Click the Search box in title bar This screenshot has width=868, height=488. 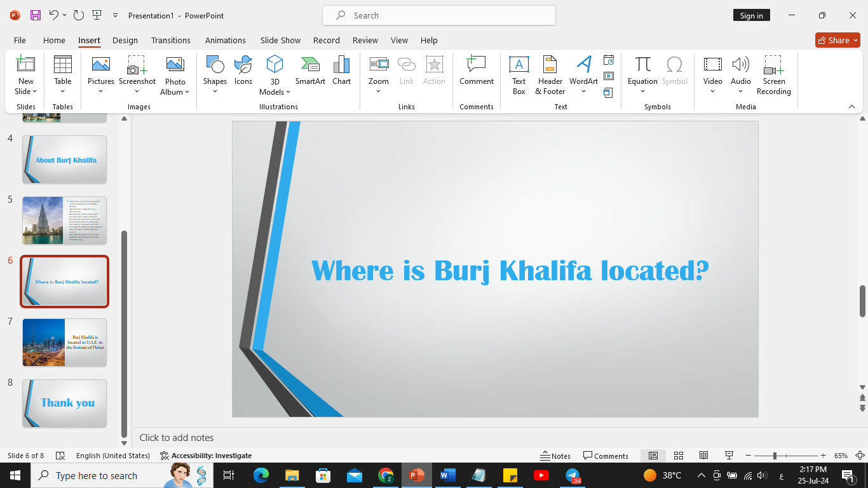pyautogui.click(x=439, y=15)
